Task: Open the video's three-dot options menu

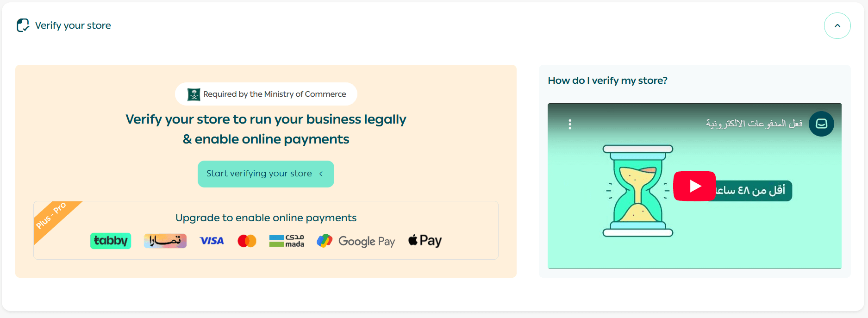Action: click(570, 124)
